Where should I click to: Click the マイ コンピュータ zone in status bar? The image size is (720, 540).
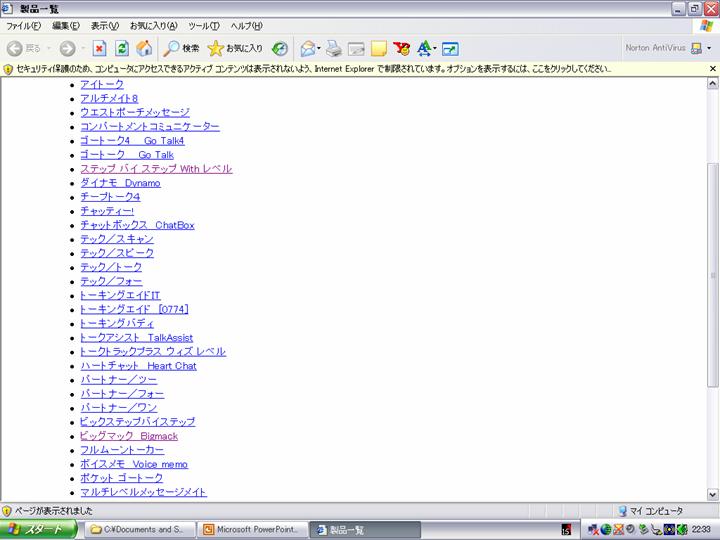click(650, 511)
